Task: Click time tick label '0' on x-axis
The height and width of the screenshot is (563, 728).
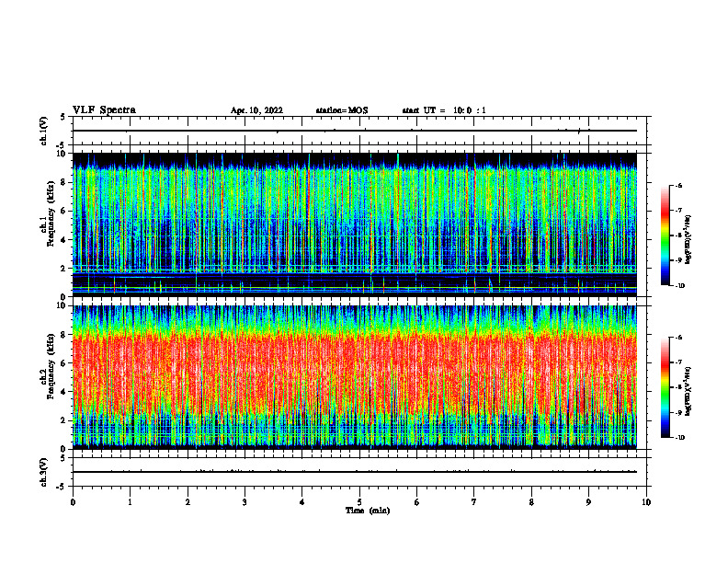Action: [73, 502]
